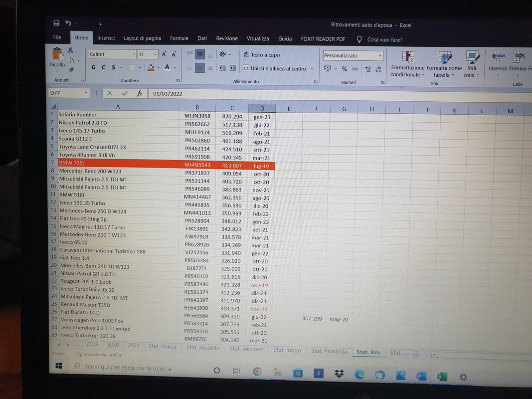Open Dropbox from the taskbar

coord(339,374)
